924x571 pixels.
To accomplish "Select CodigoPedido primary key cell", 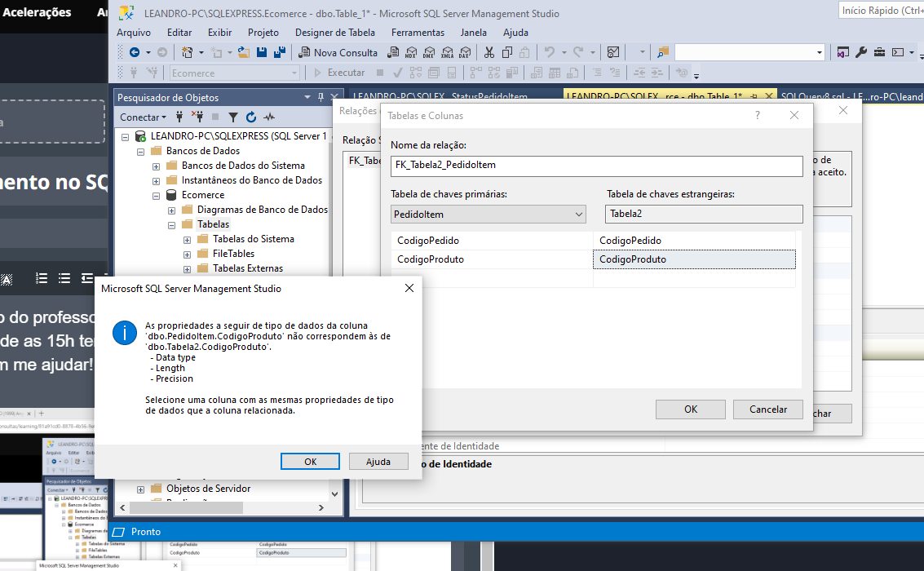I will click(492, 241).
